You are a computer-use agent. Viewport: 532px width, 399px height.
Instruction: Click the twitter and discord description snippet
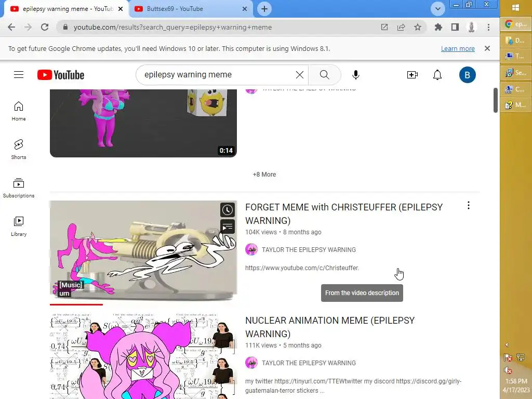click(353, 386)
